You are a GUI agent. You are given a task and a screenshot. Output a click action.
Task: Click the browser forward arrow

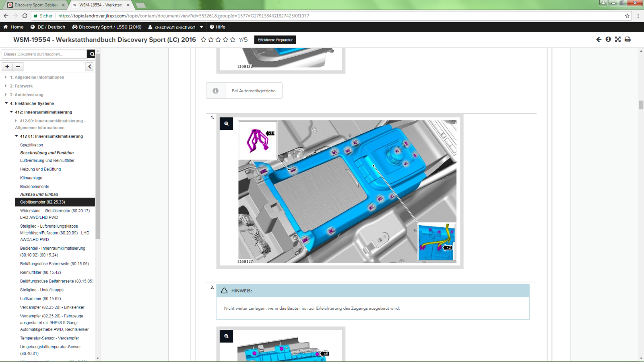(15, 16)
